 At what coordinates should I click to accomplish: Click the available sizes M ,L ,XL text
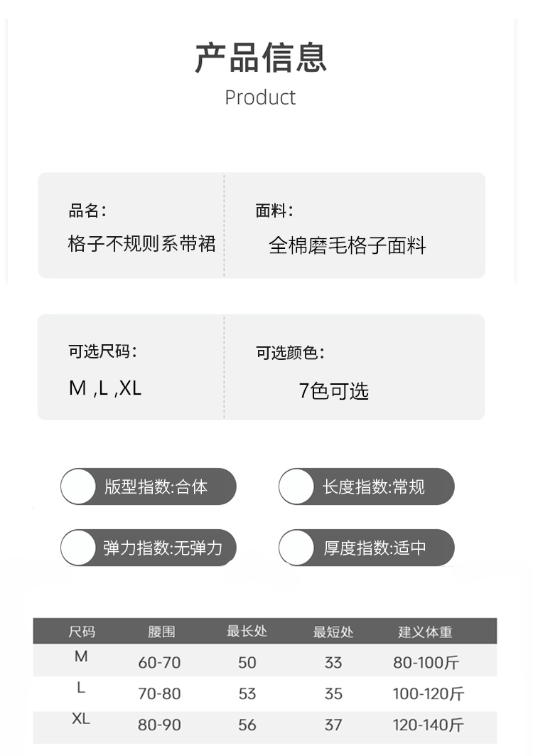click(x=105, y=388)
